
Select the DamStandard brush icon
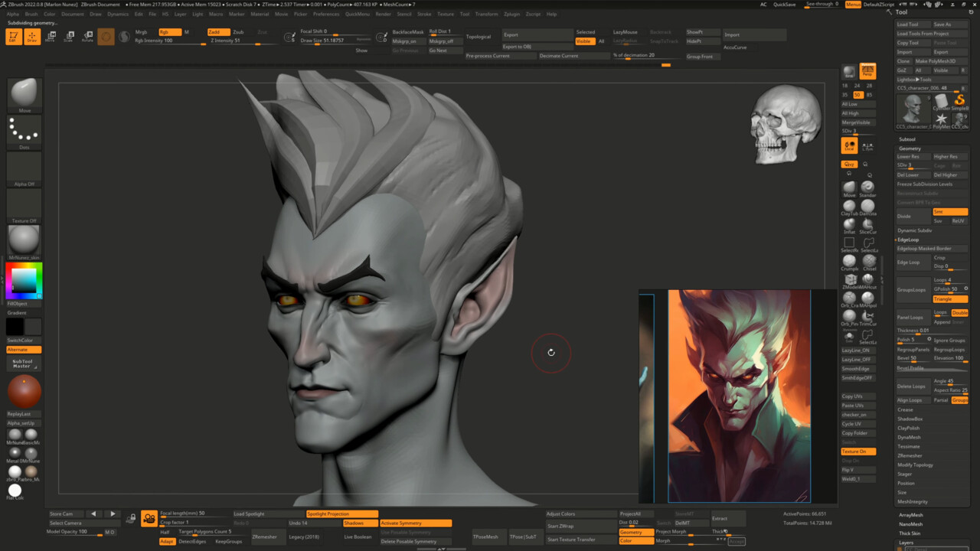867,207
